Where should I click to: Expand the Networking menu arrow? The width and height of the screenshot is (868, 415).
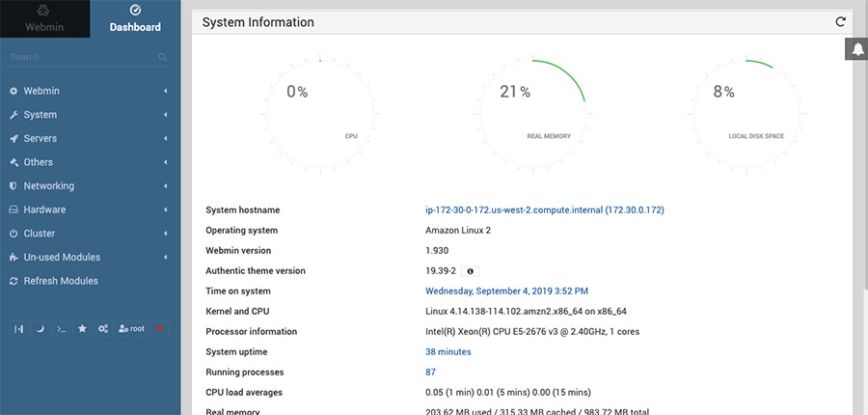(165, 186)
